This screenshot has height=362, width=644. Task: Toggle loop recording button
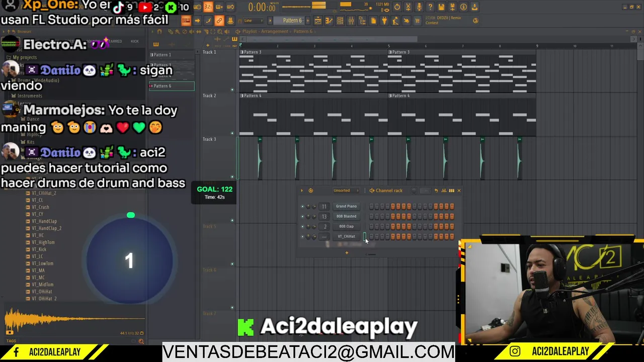tap(230, 7)
